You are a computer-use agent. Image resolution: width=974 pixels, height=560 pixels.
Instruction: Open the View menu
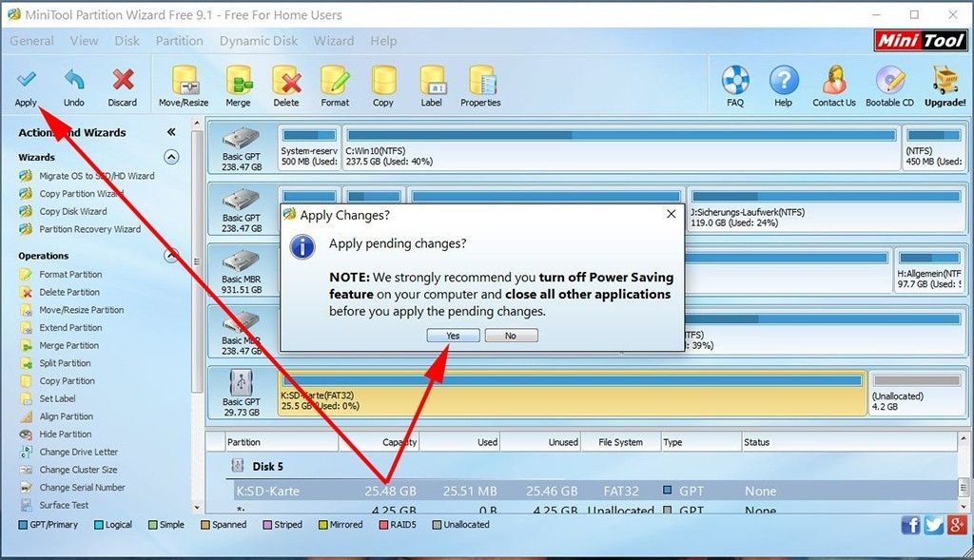(84, 41)
